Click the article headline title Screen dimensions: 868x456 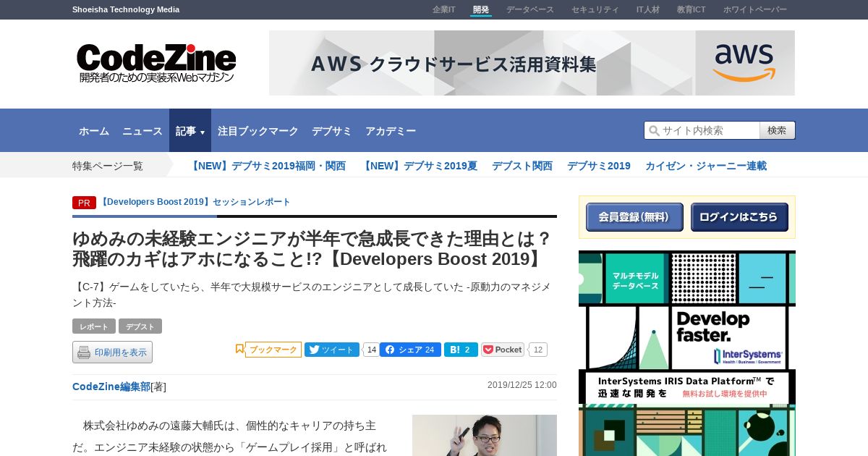tap(312, 248)
